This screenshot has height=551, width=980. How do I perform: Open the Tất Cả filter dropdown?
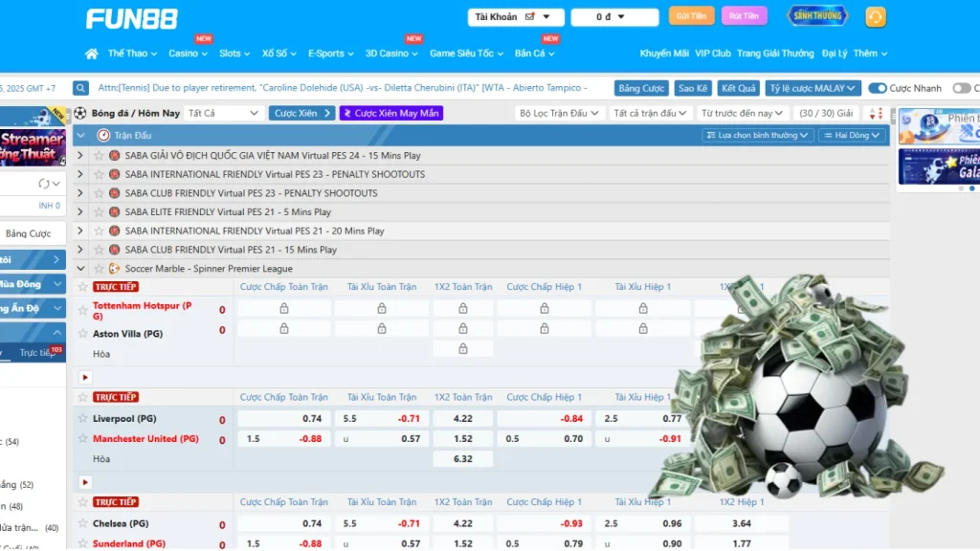point(224,113)
